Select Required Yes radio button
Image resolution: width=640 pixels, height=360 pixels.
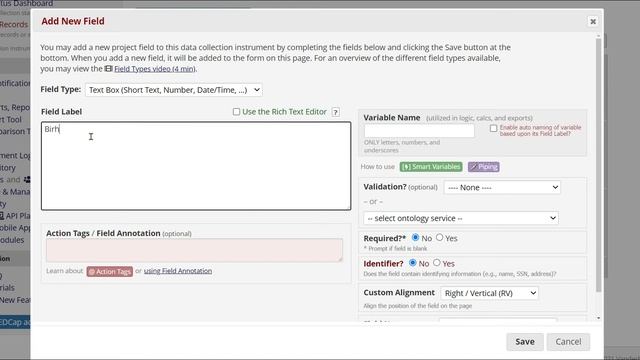click(440, 237)
